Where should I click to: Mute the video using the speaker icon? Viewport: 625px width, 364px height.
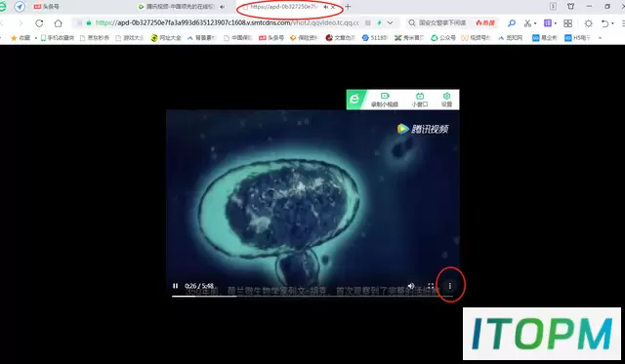pyautogui.click(x=411, y=286)
